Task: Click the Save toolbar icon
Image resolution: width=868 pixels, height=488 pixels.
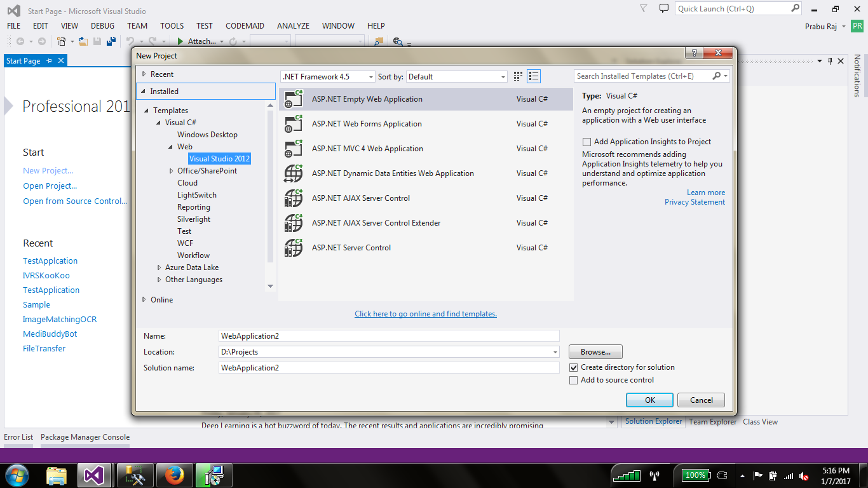Action: (97, 41)
